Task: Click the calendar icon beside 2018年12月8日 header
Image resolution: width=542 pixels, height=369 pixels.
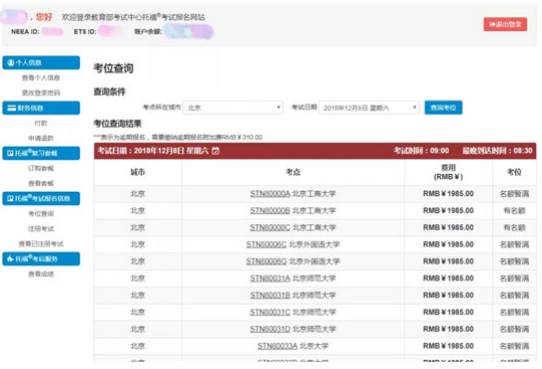Action: 215,151
